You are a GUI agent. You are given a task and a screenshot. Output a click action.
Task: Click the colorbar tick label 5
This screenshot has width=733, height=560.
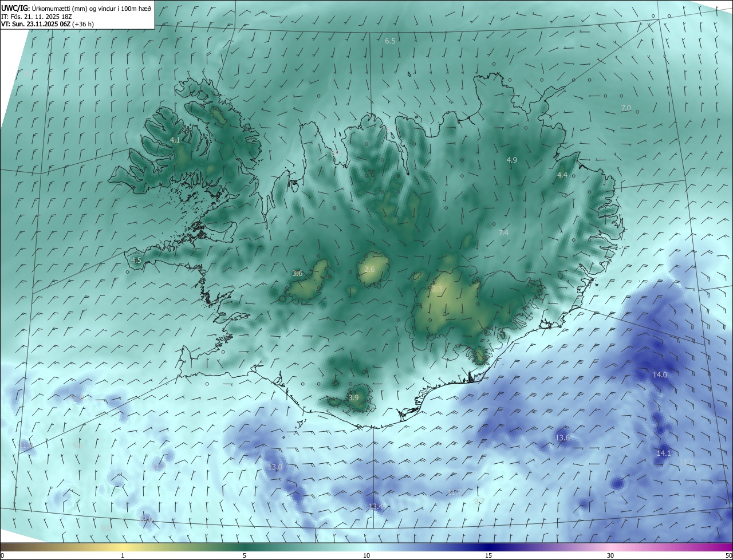pos(245,555)
